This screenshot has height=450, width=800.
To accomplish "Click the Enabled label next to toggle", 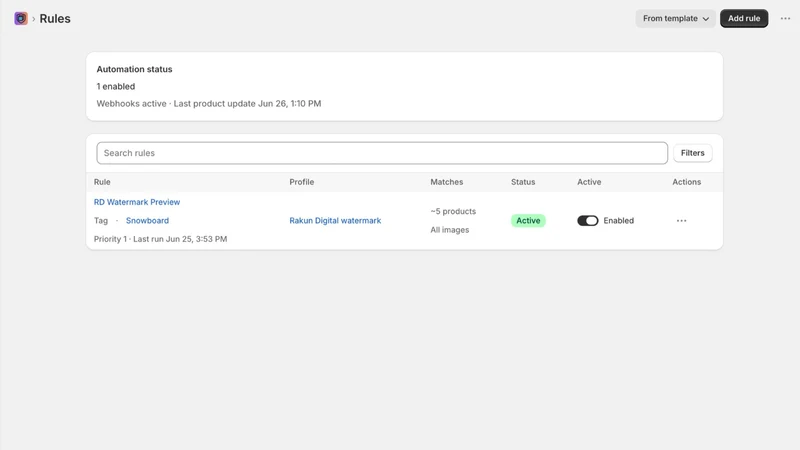I will point(618,220).
